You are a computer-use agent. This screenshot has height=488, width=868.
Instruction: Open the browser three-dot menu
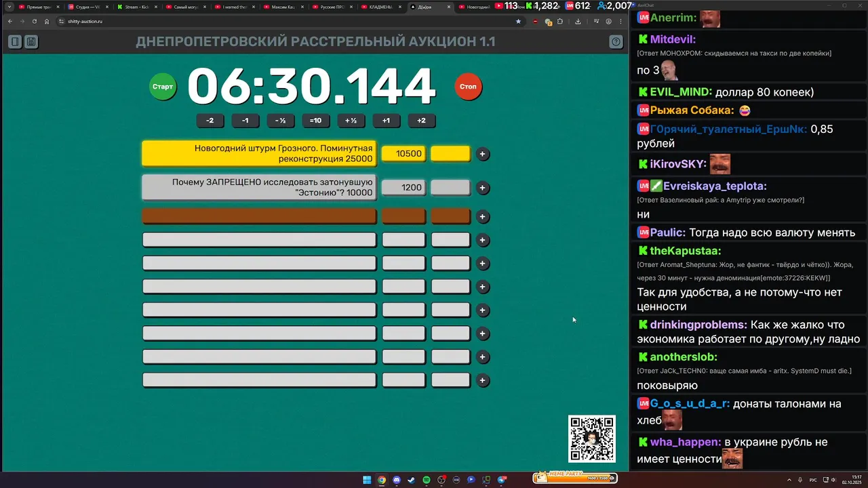pyautogui.click(x=620, y=21)
